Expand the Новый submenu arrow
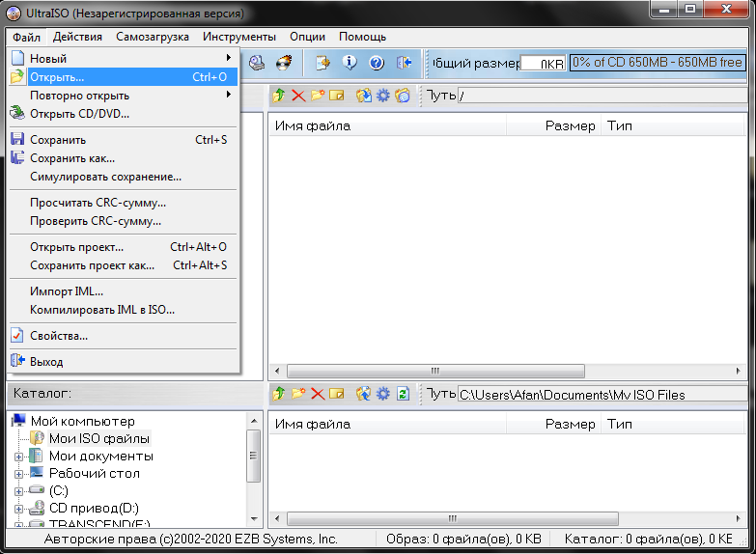756x554 pixels. click(229, 58)
